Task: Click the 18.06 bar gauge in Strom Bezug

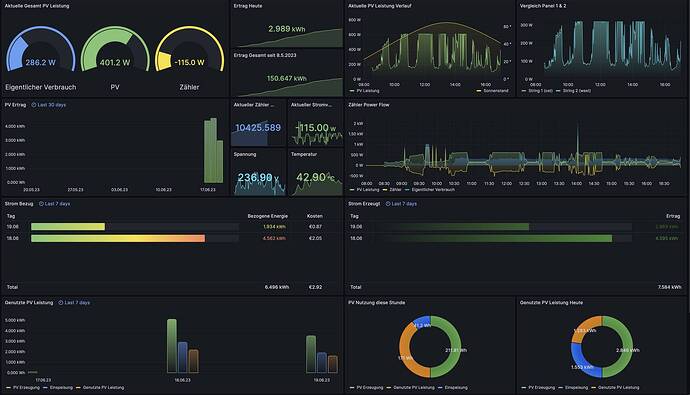Action: tap(135, 238)
